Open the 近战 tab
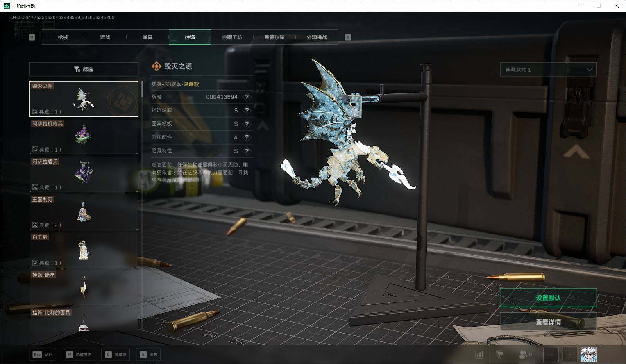Viewport: 626px width, 364px height. pyautogui.click(x=105, y=37)
